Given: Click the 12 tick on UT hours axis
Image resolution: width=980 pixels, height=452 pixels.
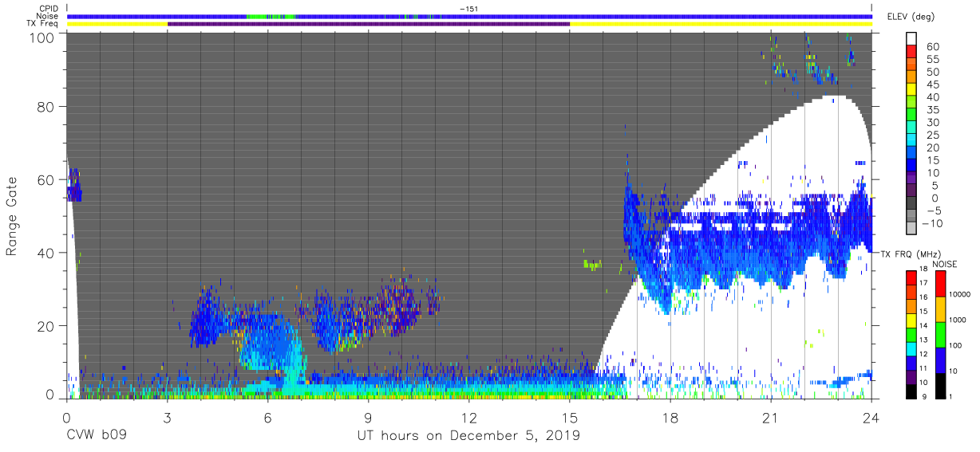Looking at the screenshot, I should [469, 416].
